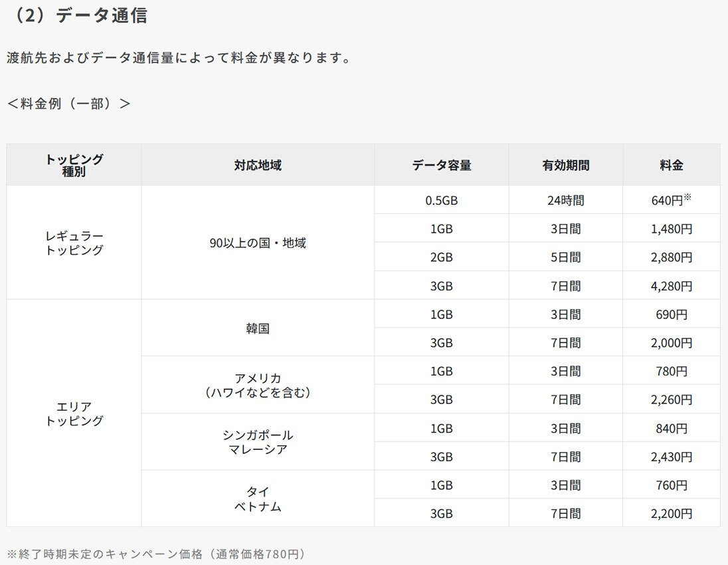Click the 有効期間 column header
Viewport: 728px width, 565px height.
pos(565,165)
